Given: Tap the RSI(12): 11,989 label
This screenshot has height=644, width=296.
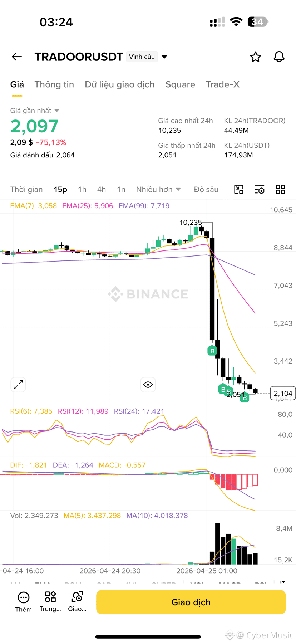Looking at the screenshot, I should [x=83, y=411].
